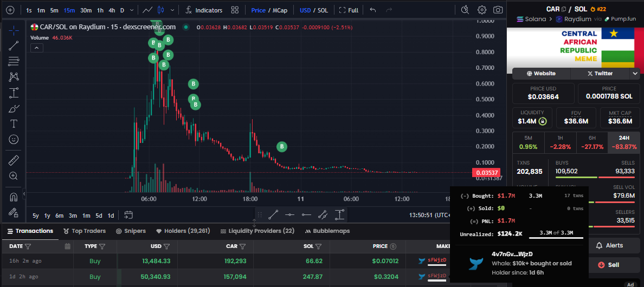Open chart settings gear
Image resolution: width=644 pixels, height=287 pixels.
pos(482,10)
